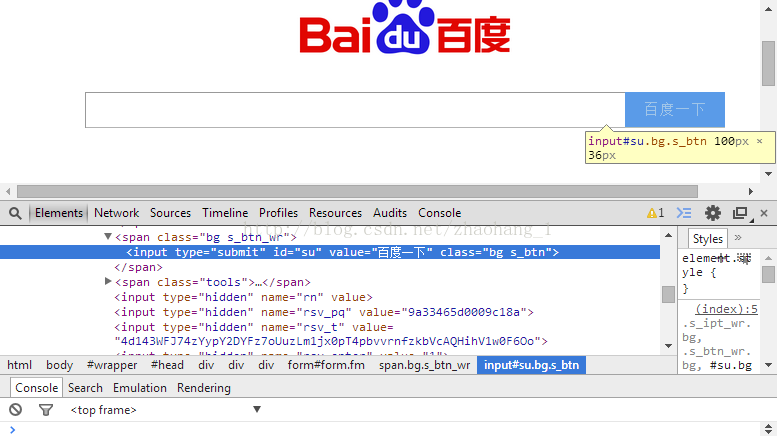Viewport: 777px width, 436px height.
Task: Click the Styles pane scrollbar down arrow
Action: [x=769, y=365]
